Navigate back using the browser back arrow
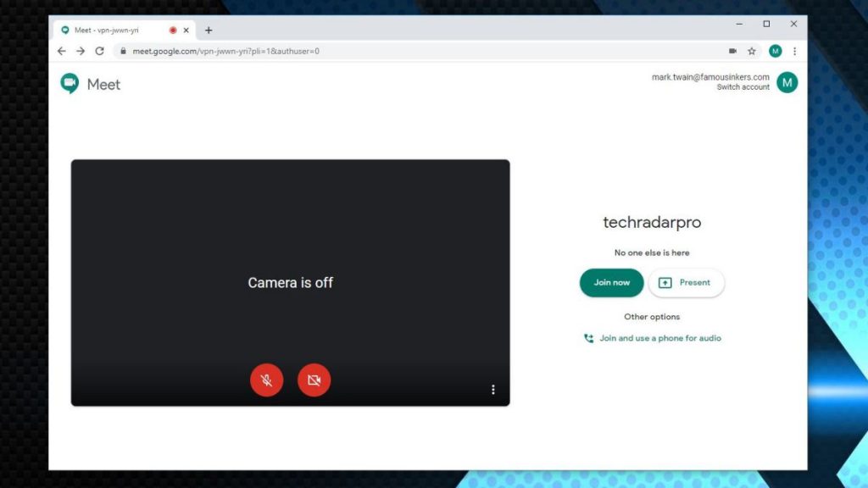 click(x=61, y=51)
